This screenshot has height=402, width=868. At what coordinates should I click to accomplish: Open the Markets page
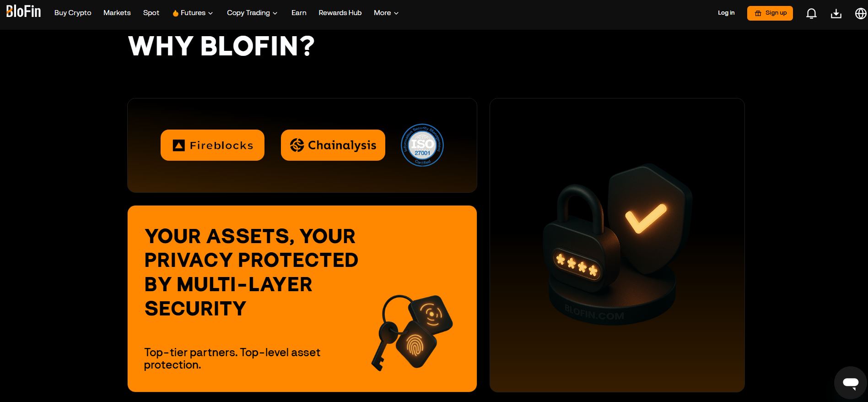tap(117, 13)
